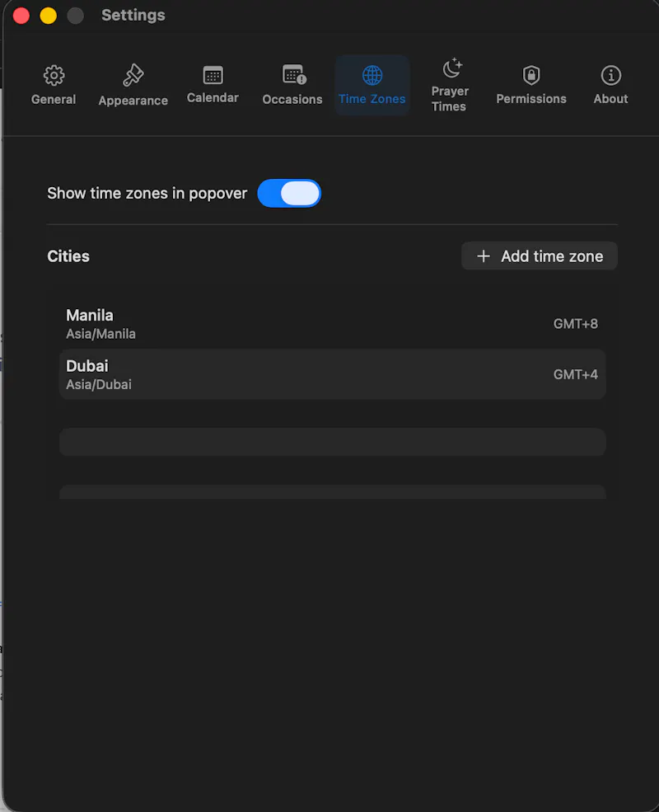Switch to the Calendar tab label

[213, 98]
